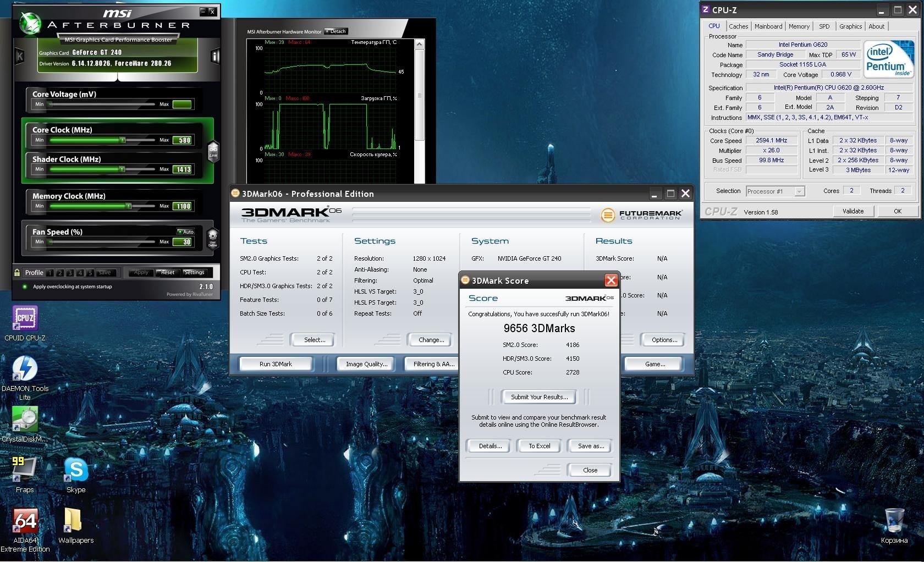Click the Image Quality... button
The width and height of the screenshot is (924, 562).
[x=366, y=364]
